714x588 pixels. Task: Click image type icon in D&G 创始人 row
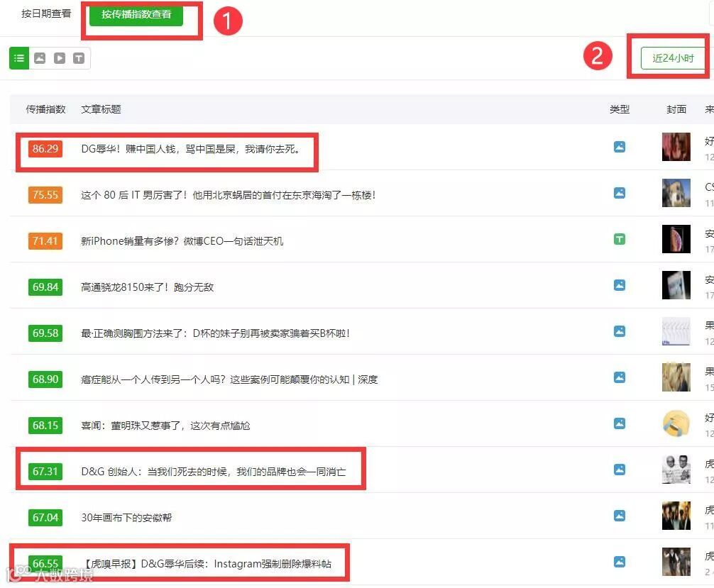pyautogui.click(x=620, y=470)
